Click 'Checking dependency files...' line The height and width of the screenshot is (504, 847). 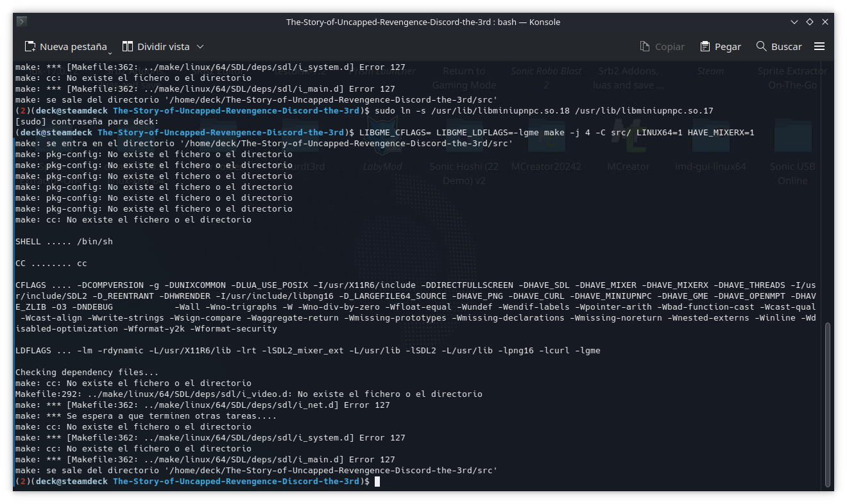(87, 373)
